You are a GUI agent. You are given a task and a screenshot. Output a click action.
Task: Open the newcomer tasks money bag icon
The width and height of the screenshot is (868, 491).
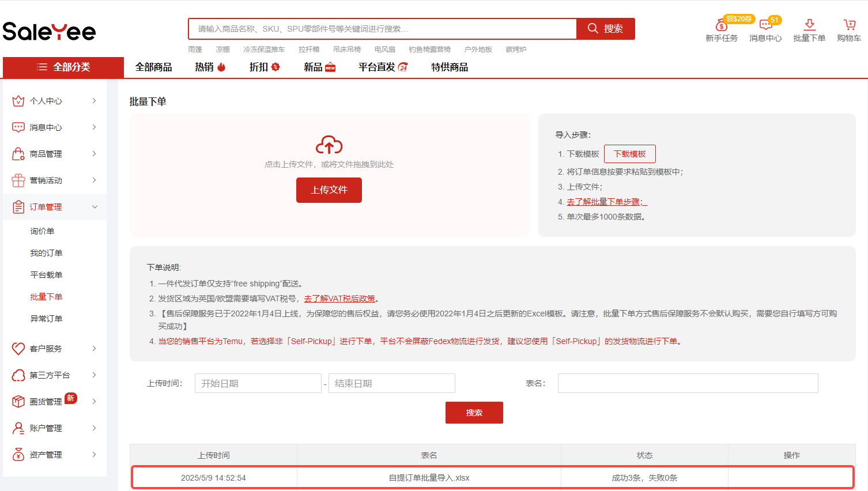coord(721,25)
